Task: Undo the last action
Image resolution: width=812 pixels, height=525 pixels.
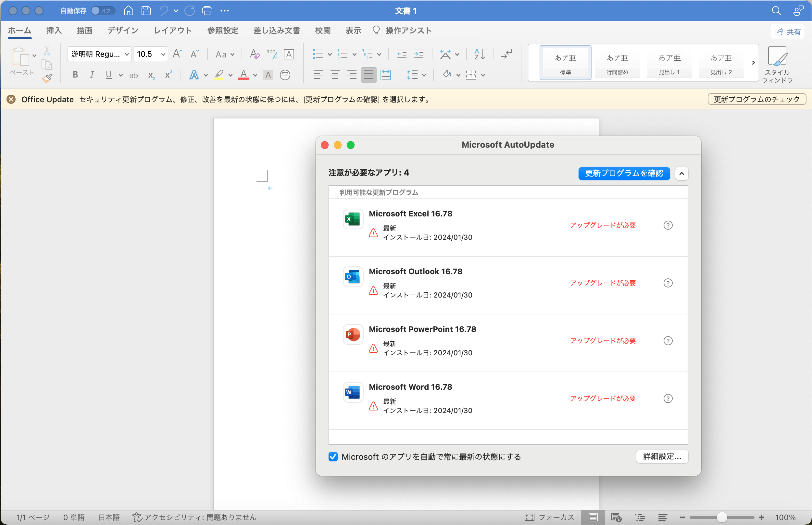Action: click(164, 11)
